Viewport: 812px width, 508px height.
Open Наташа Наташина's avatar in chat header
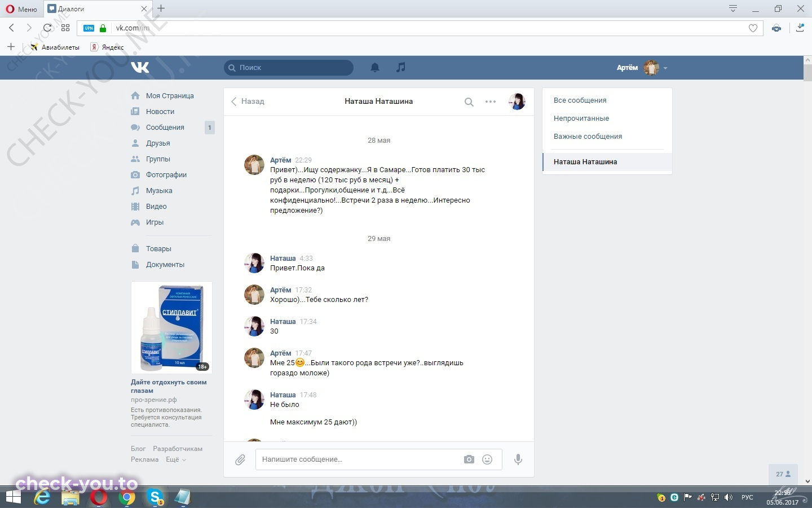point(517,102)
